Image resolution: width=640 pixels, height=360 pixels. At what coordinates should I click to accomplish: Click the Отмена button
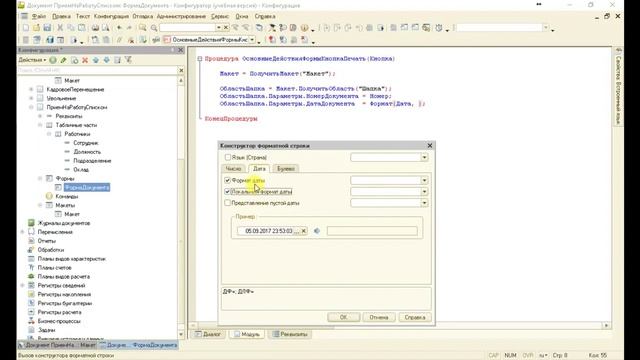379,317
